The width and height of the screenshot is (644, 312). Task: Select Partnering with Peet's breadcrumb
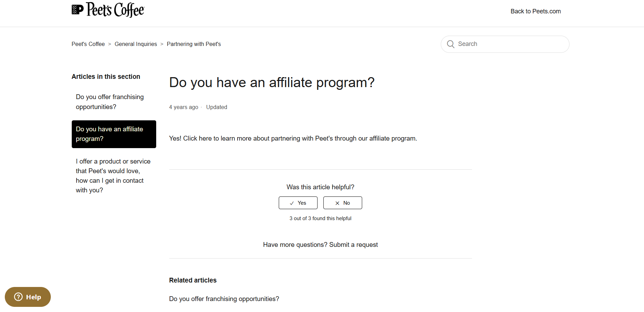[194, 44]
